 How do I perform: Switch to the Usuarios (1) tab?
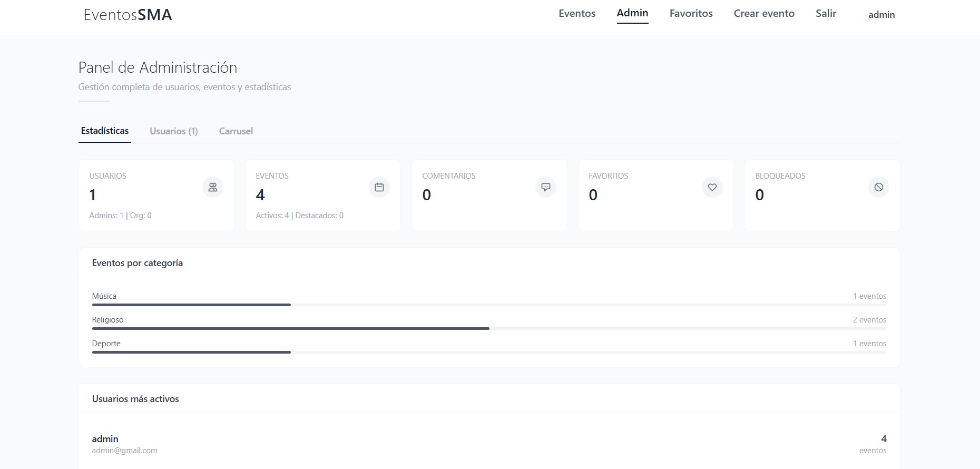tap(174, 131)
